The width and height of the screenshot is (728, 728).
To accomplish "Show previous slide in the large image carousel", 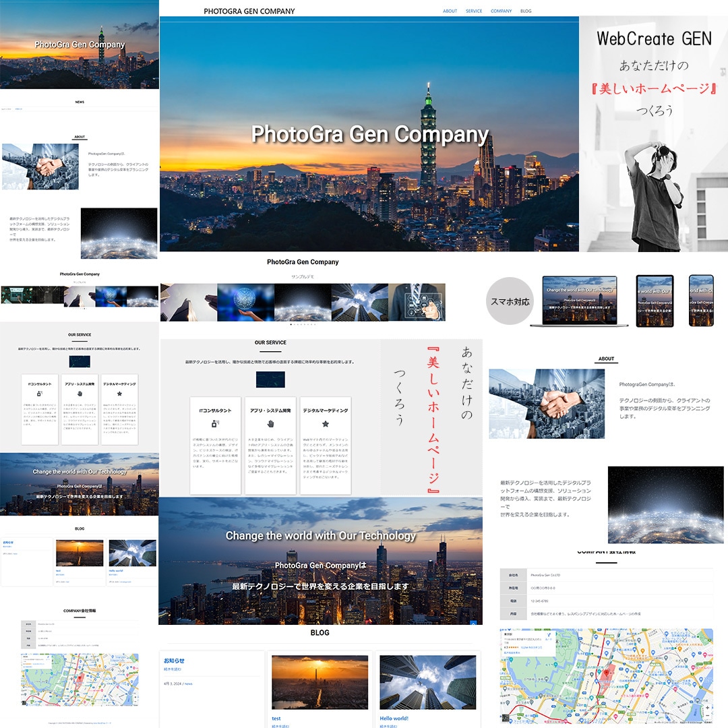I will 164,302.
